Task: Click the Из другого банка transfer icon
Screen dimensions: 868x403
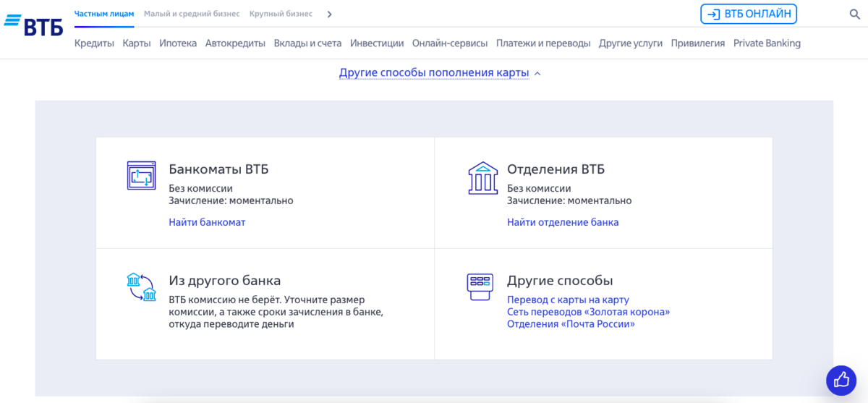Action: [x=141, y=287]
